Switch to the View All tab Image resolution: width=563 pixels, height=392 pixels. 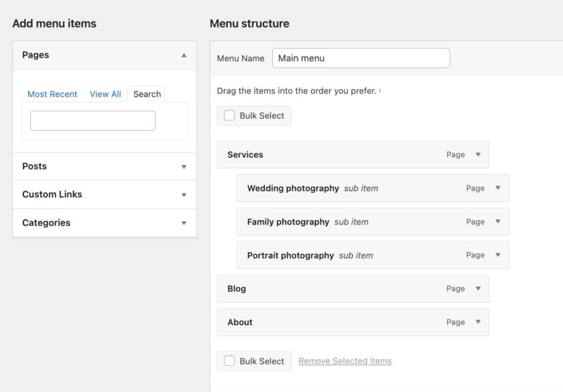tap(105, 94)
